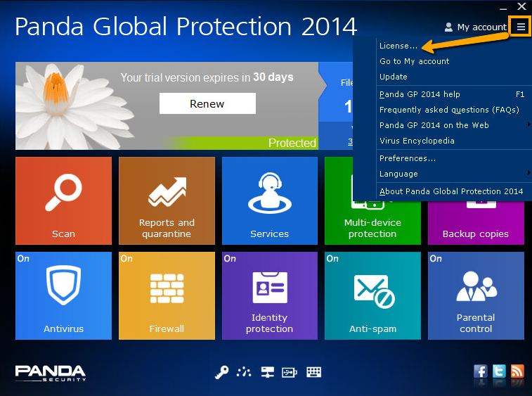The image size is (532, 396).
Task: Open Reports and quarantine tile
Action: (167, 200)
